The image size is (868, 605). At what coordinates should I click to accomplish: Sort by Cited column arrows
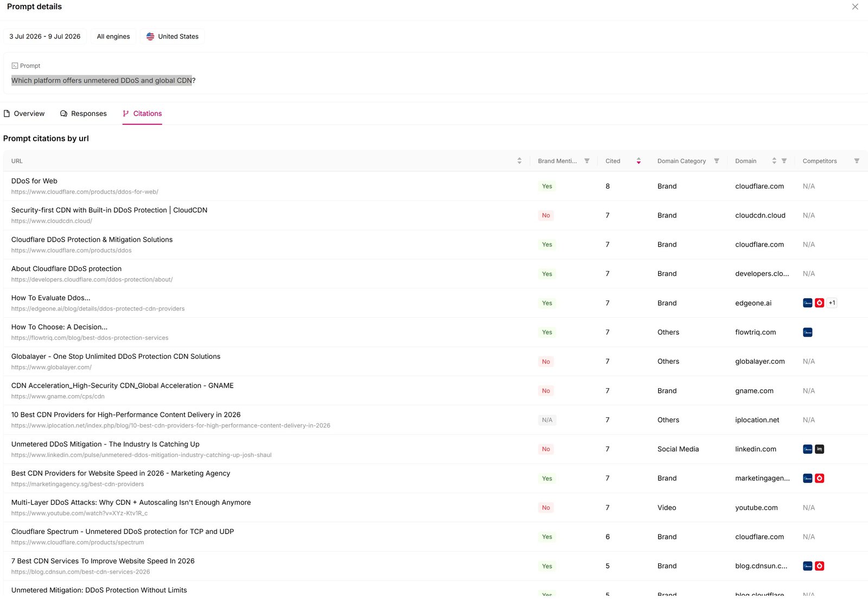(639, 161)
